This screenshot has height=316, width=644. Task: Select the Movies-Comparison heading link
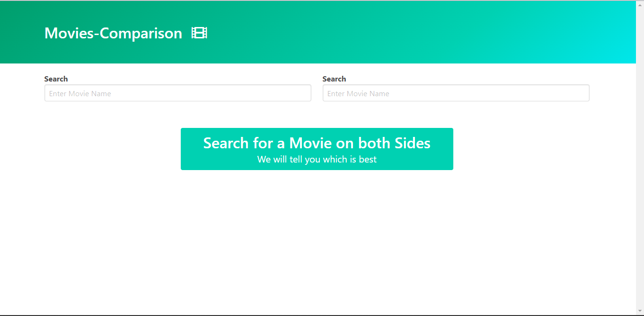[x=113, y=33]
